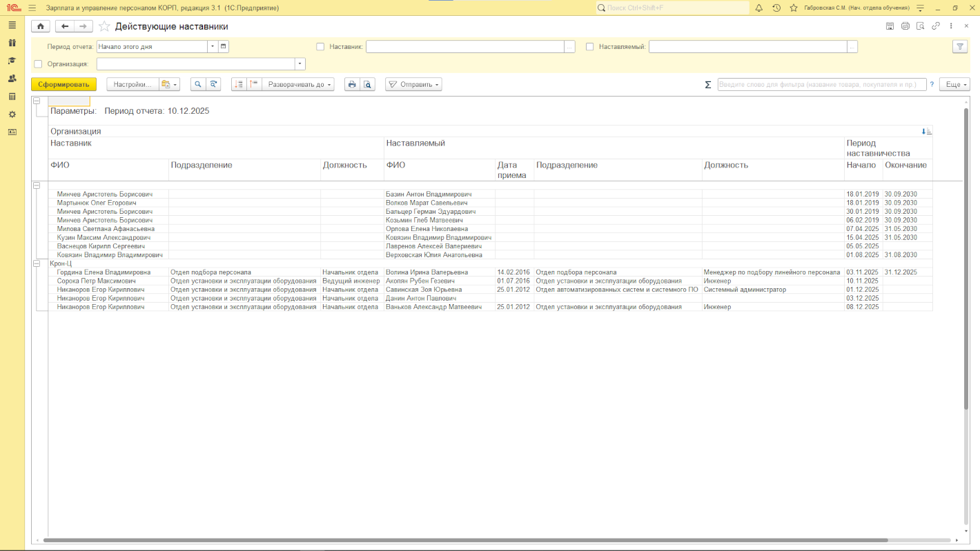This screenshot has height=551, width=980.
Task: Collapse the Крон-Ц group in report
Action: click(x=37, y=263)
